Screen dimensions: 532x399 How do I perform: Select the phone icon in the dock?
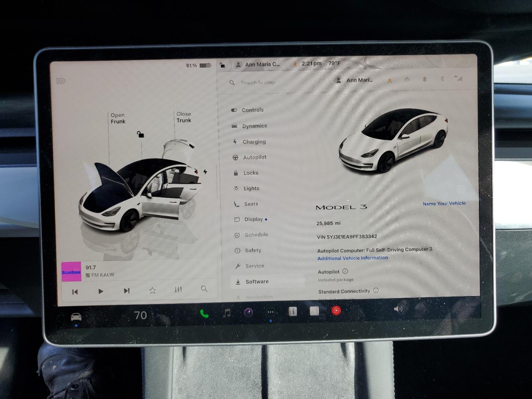pyautogui.click(x=204, y=312)
